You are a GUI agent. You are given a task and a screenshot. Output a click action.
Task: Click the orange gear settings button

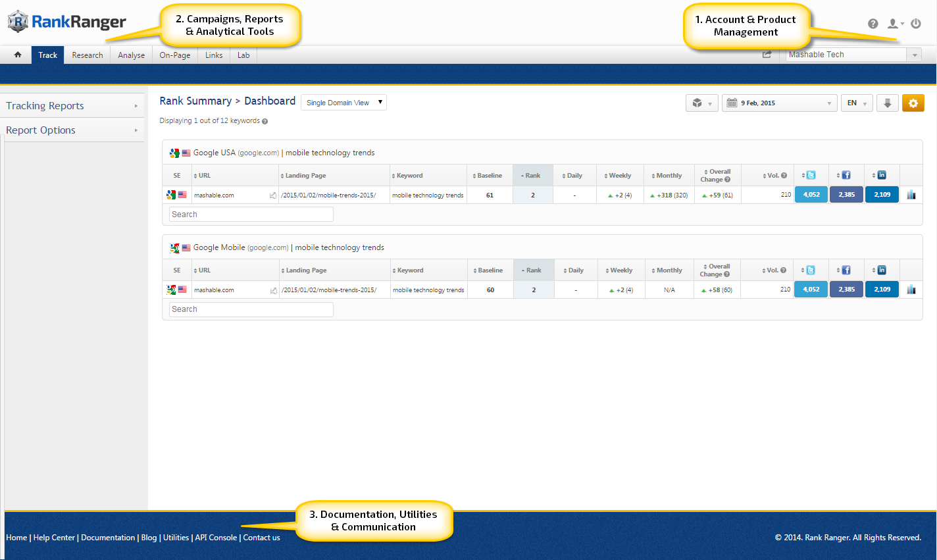coord(913,103)
